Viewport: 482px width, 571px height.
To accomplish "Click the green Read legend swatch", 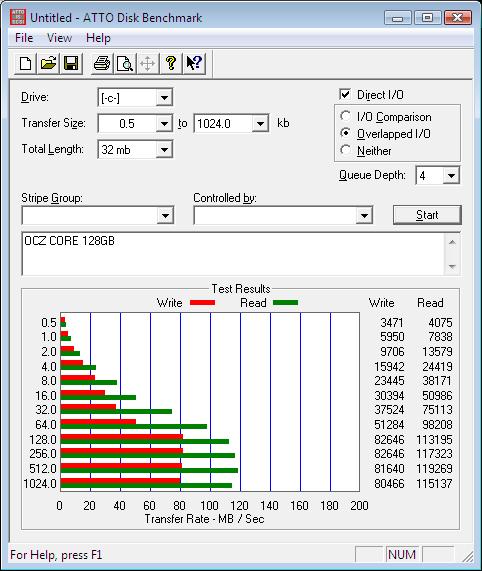I will point(285,303).
